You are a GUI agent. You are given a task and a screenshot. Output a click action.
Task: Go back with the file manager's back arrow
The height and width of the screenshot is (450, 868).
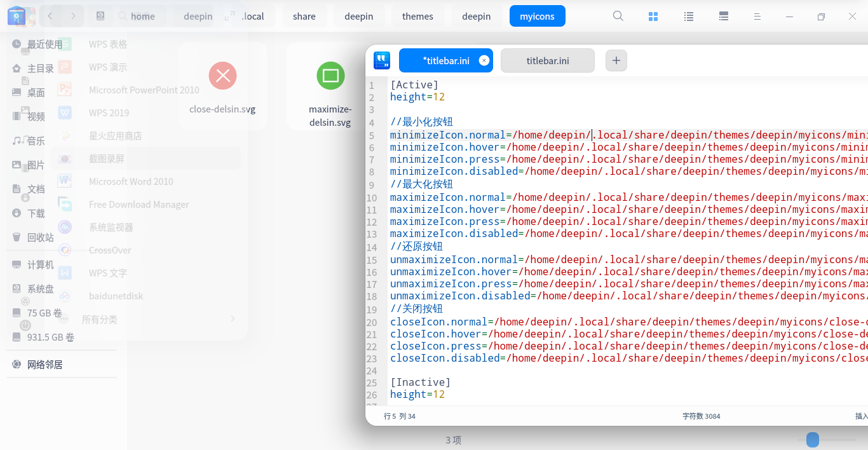50,16
